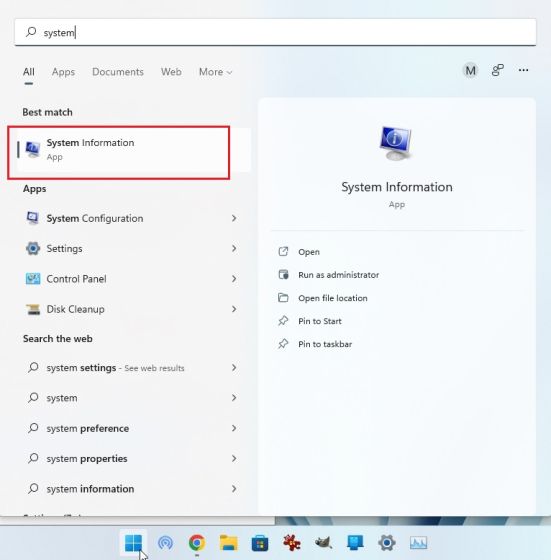The height and width of the screenshot is (560, 551).
Task: Expand the 'system properties' suggestion chevron
Action: click(234, 458)
